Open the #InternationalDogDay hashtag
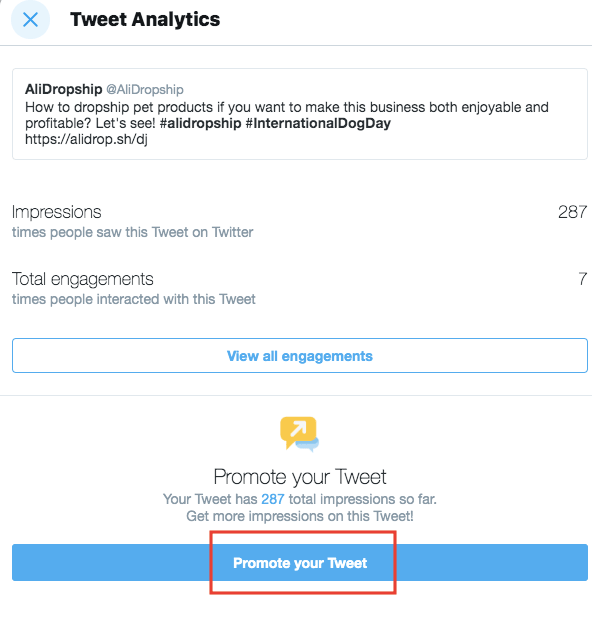Viewport: 592px width, 618px height. pos(318,123)
